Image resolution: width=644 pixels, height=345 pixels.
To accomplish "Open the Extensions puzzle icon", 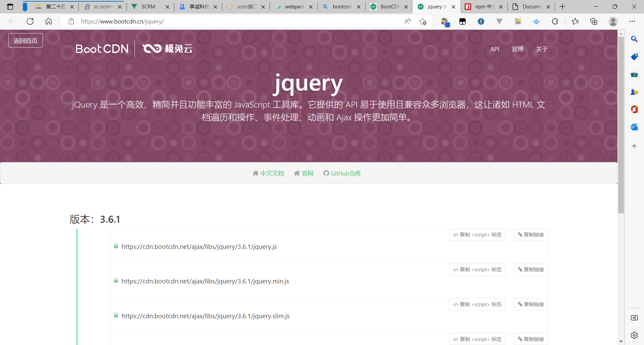I will [x=555, y=21].
